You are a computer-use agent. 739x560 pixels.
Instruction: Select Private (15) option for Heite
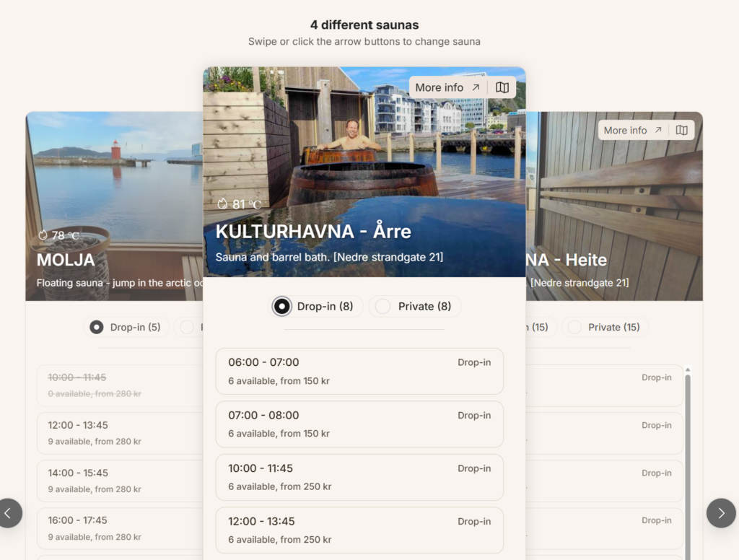pyautogui.click(x=605, y=327)
